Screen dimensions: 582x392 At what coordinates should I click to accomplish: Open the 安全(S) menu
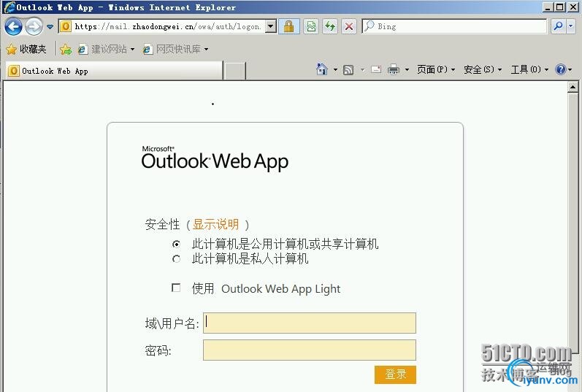[x=483, y=69]
